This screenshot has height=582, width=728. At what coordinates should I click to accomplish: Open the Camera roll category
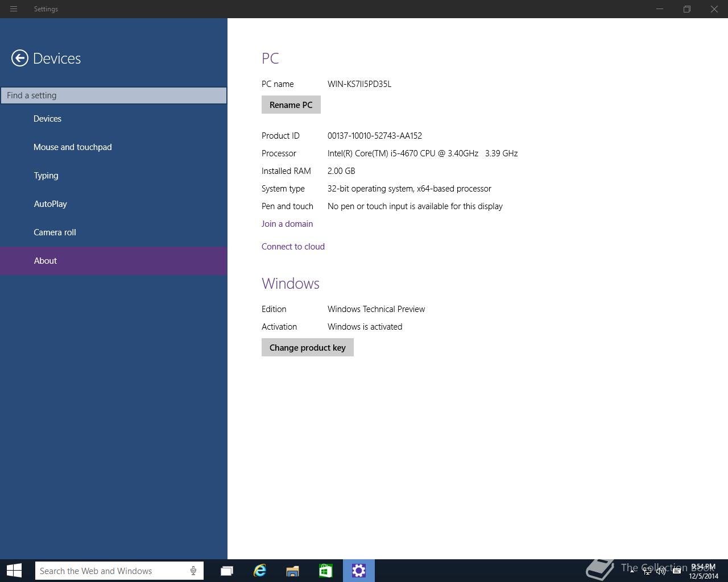[114, 232]
